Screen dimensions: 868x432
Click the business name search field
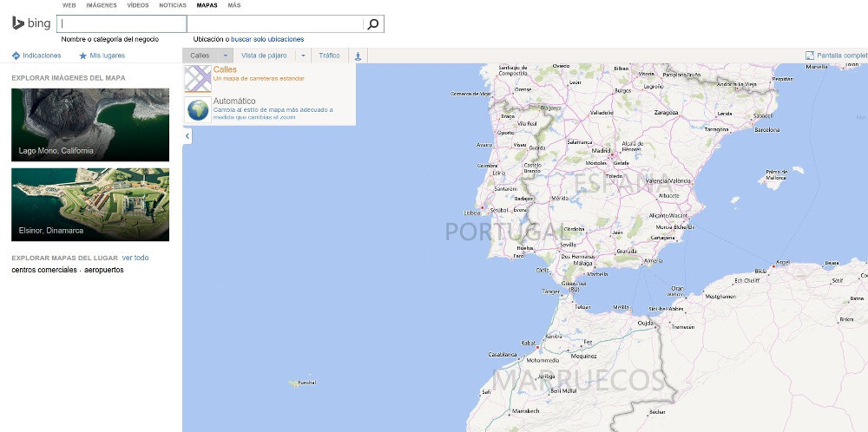122,23
